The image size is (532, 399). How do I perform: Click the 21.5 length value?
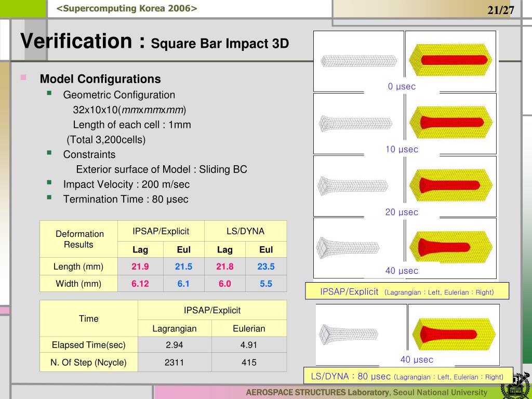[x=183, y=267]
